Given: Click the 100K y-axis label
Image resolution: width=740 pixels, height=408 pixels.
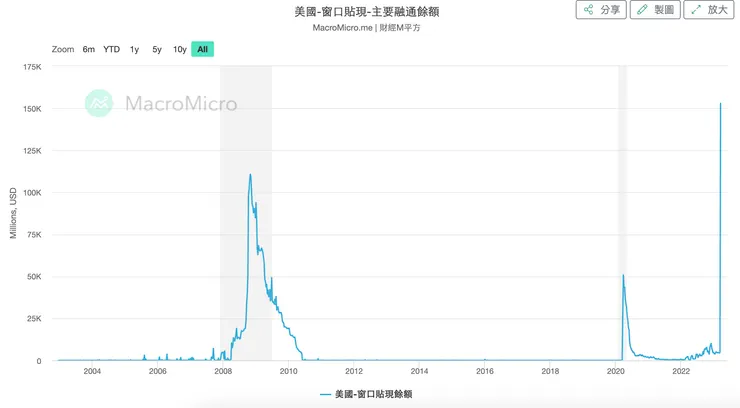Looking at the screenshot, I should tap(30, 192).
